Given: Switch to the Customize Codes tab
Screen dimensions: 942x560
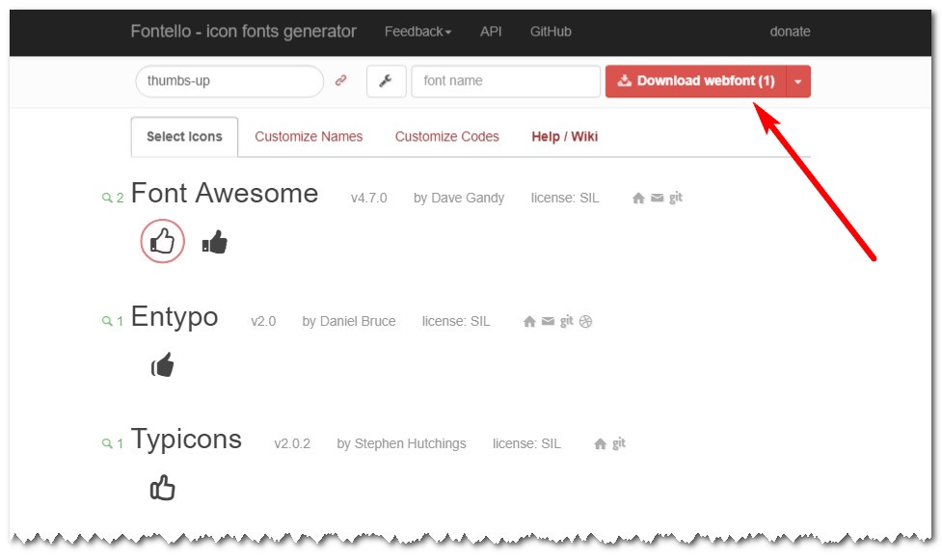Looking at the screenshot, I should [x=447, y=137].
